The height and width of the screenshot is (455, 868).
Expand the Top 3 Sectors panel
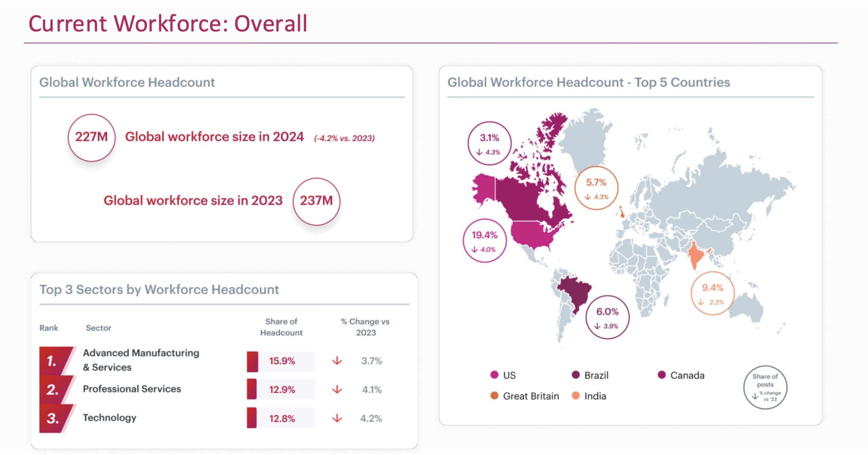pyautogui.click(x=159, y=289)
